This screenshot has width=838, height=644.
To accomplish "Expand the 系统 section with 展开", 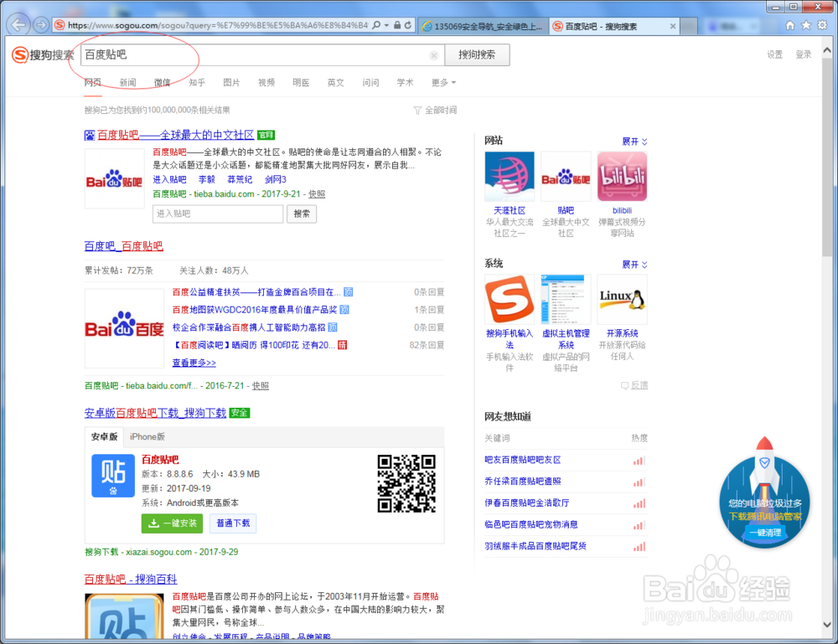I will coord(634,265).
